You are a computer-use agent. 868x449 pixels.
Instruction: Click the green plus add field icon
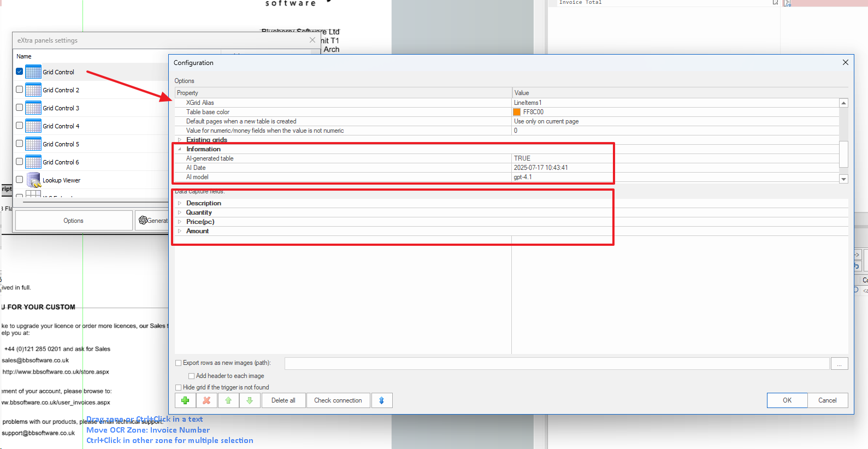185,400
